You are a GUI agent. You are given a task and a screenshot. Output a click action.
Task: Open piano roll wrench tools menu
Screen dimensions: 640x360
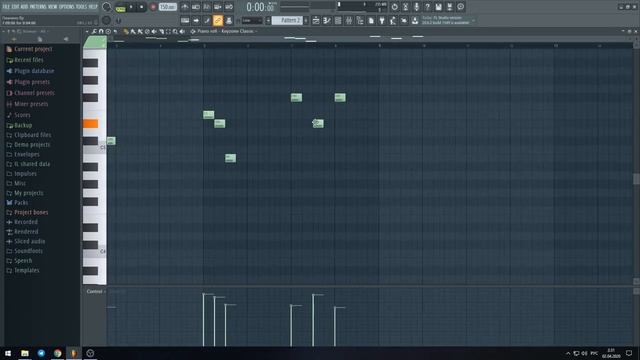(x=94, y=31)
